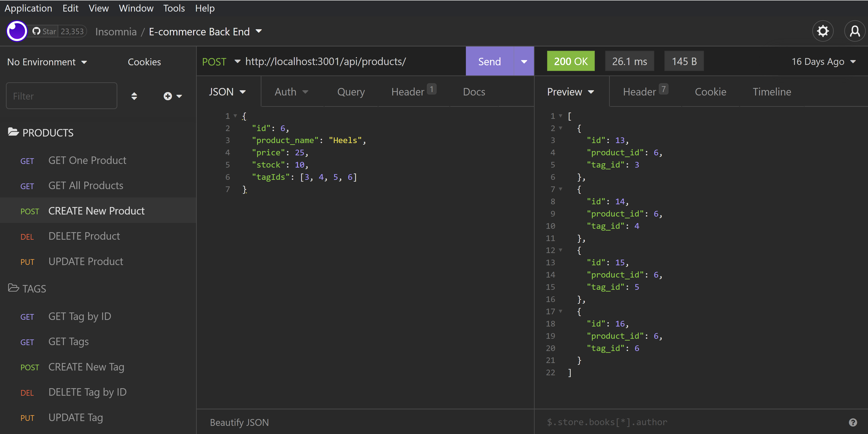The image size is (868, 434).
Task: Open Send options dropdown arrow
Action: (524, 62)
